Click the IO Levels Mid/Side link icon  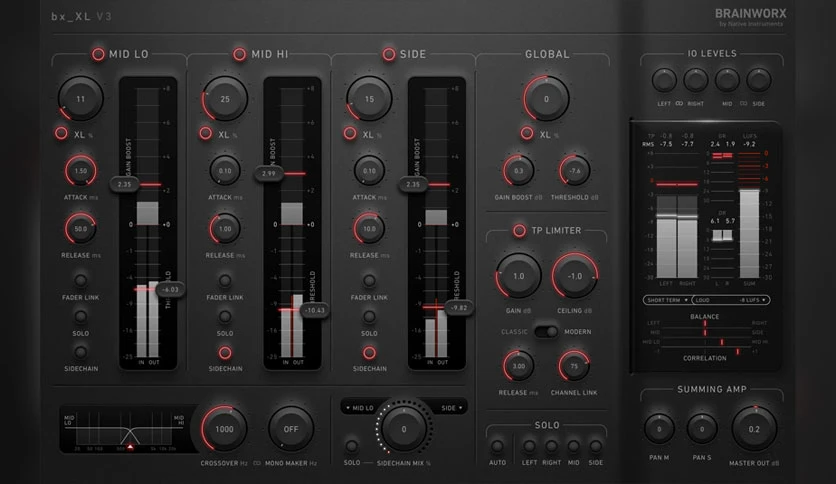coord(743,103)
